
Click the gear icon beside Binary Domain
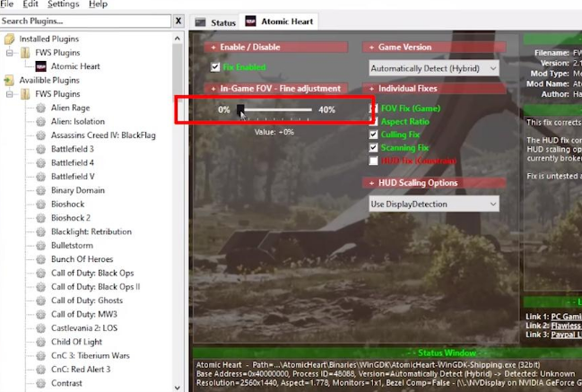(x=41, y=190)
